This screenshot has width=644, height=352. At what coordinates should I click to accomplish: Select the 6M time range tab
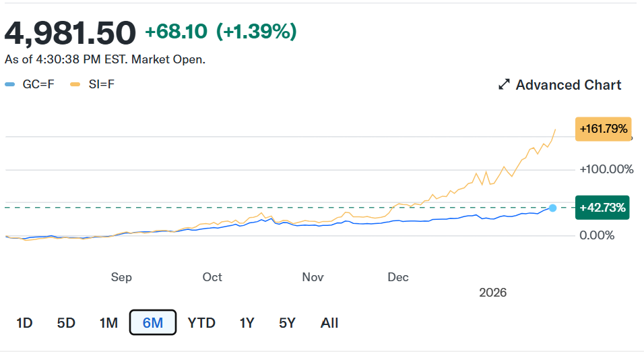153,323
